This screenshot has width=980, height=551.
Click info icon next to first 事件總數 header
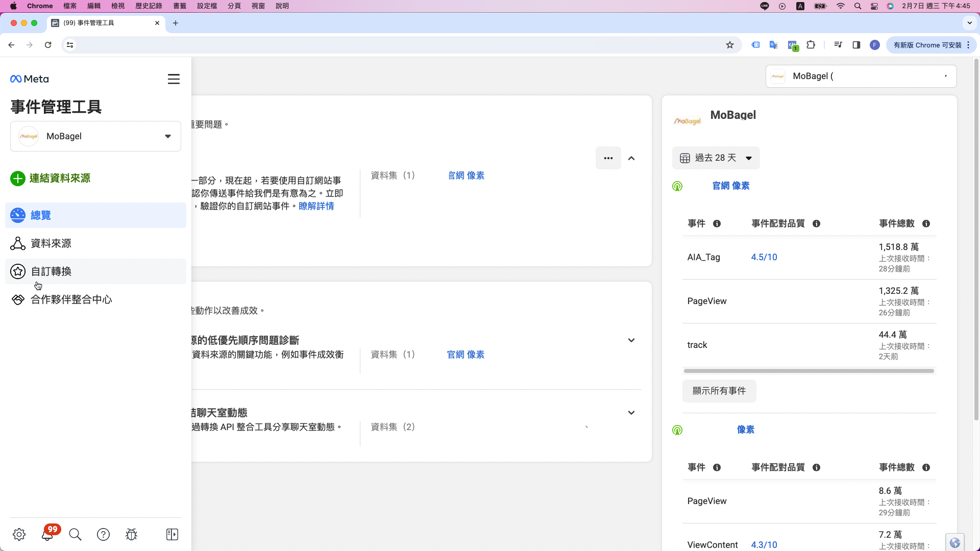926,223
